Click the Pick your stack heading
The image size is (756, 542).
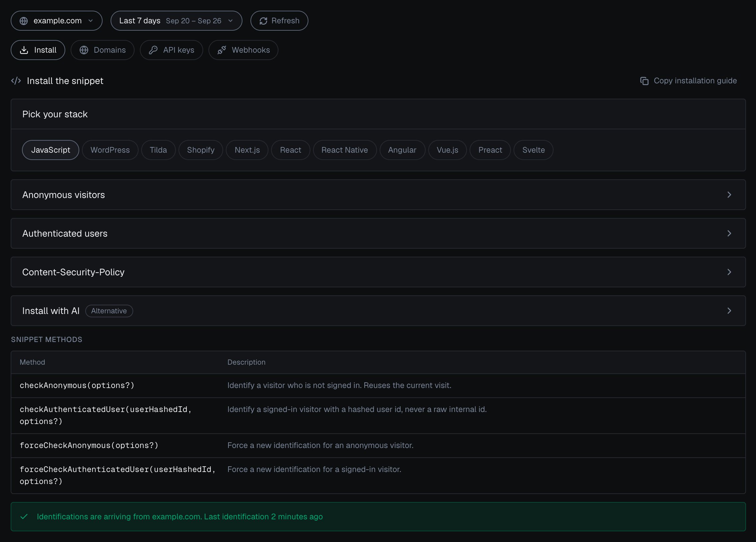pos(55,114)
